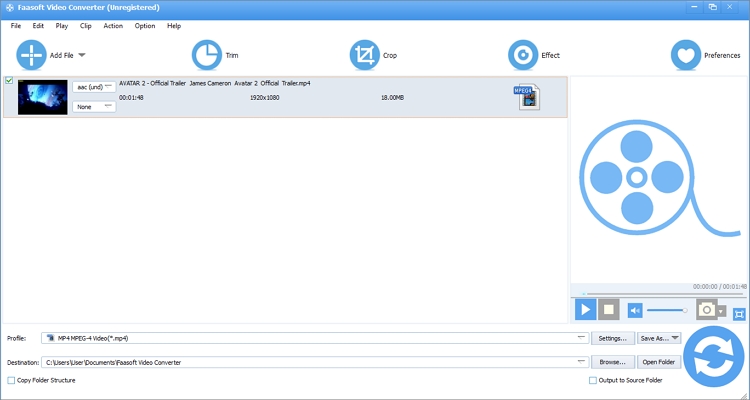Open the Help menu

coord(174,26)
